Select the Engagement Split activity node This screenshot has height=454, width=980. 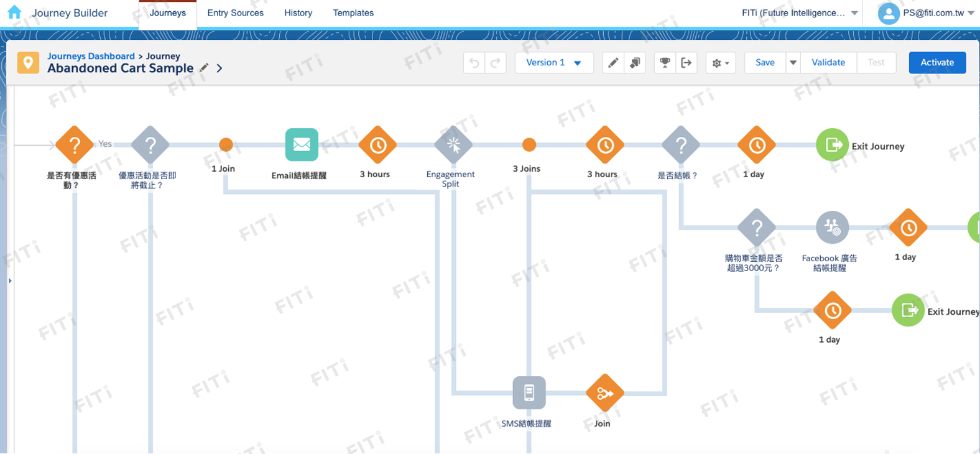click(x=453, y=145)
